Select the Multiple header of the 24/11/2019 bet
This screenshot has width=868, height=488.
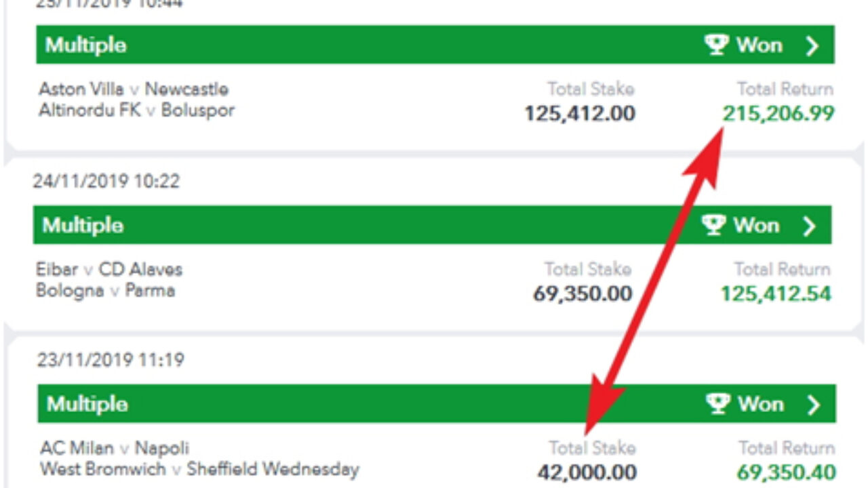[x=432, y=225]
